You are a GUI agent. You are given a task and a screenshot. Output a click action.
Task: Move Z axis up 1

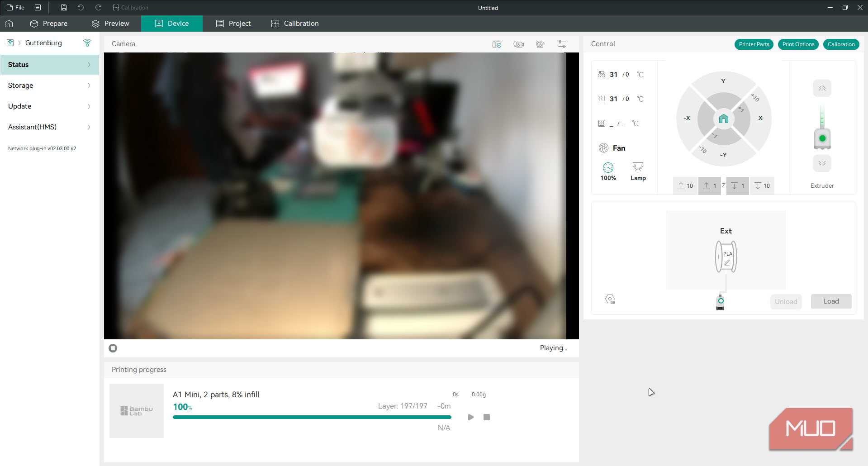tap(710, 185)
